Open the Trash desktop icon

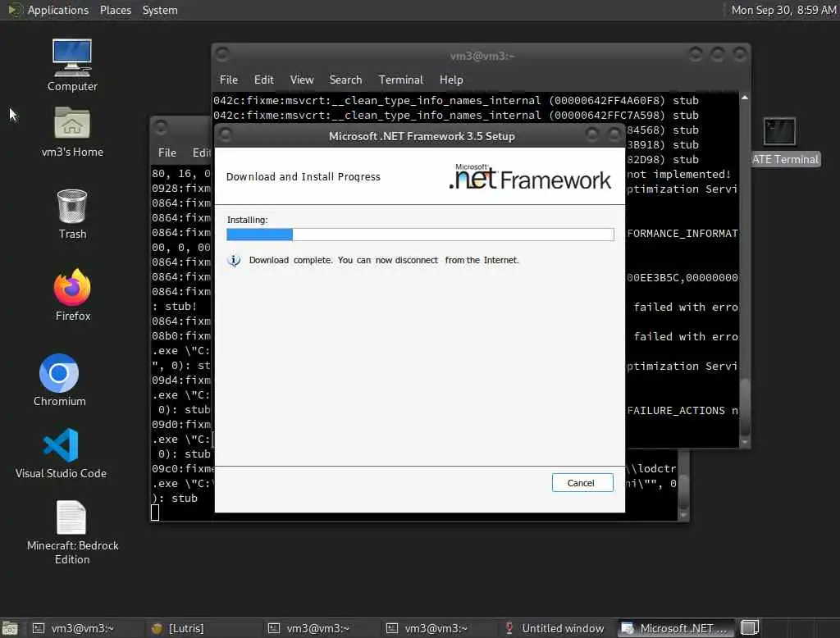click(x=72, y=214)
